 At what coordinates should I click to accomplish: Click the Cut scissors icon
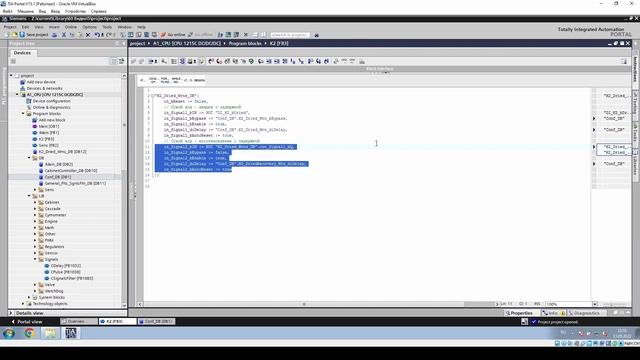[64, 35]
